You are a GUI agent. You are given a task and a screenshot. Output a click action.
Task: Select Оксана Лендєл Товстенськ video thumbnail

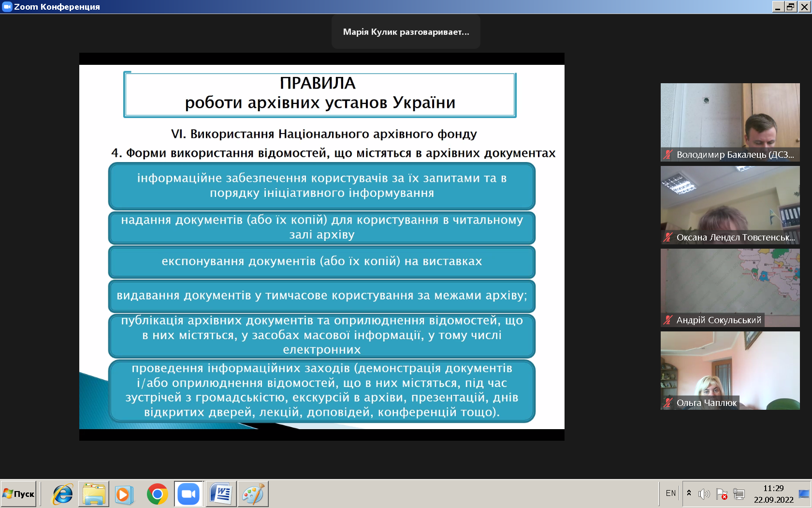tap(730, 205)
